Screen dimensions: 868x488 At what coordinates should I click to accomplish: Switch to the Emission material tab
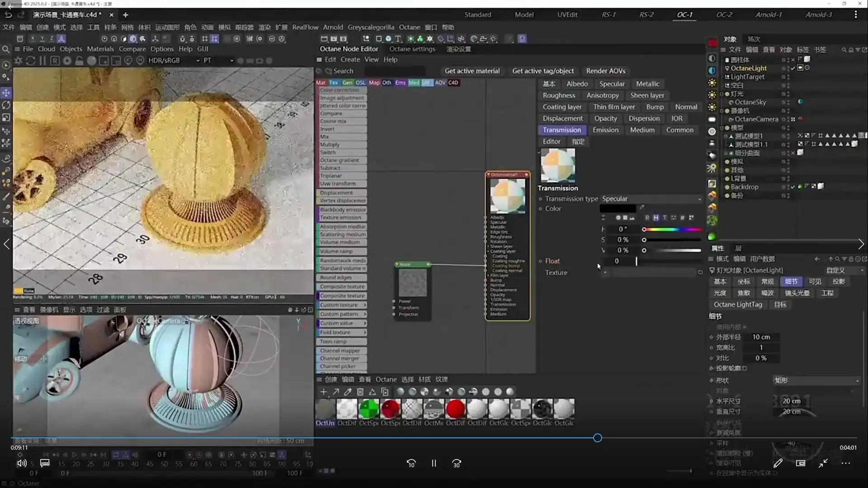click(605, 130)
